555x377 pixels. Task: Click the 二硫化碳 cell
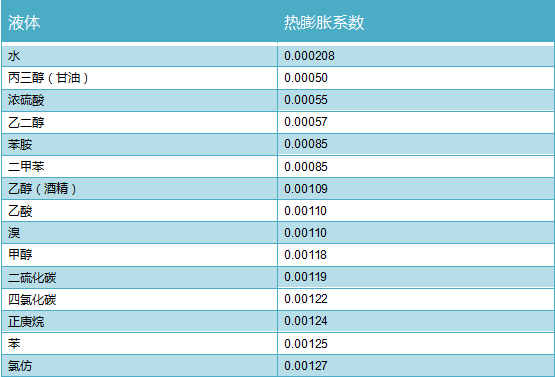click(139, 277)
